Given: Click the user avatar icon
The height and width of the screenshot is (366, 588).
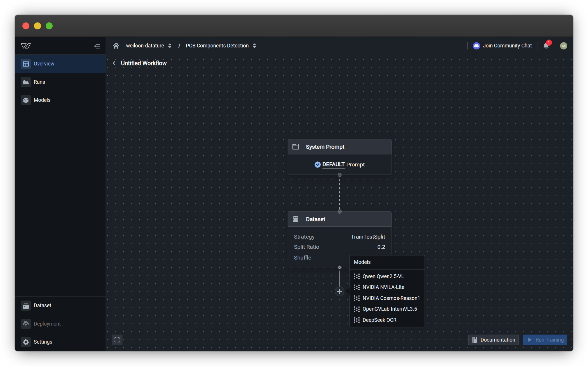Looking at the screenshot, I should 563,46.
